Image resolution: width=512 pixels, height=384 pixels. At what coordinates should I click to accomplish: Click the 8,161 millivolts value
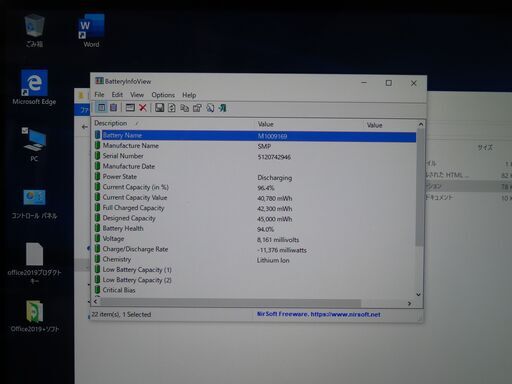(x=278, y=240)
